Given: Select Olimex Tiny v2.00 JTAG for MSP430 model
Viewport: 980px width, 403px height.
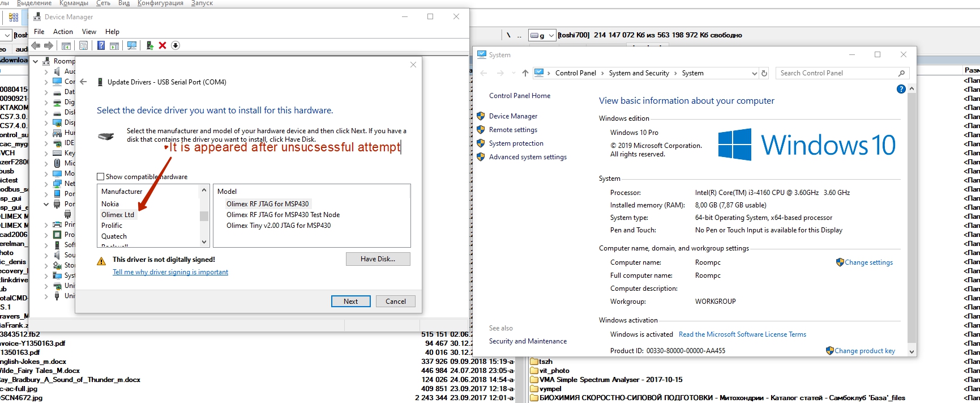Looking at the screenshot, I should click(279, 226).
